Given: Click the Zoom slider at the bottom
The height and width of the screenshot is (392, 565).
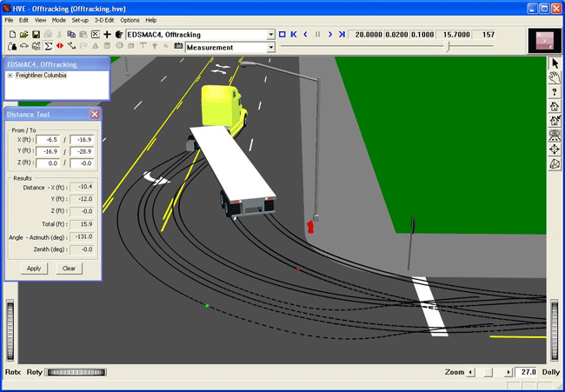Looking at the screenshot, I should click(x=489, y=372).
